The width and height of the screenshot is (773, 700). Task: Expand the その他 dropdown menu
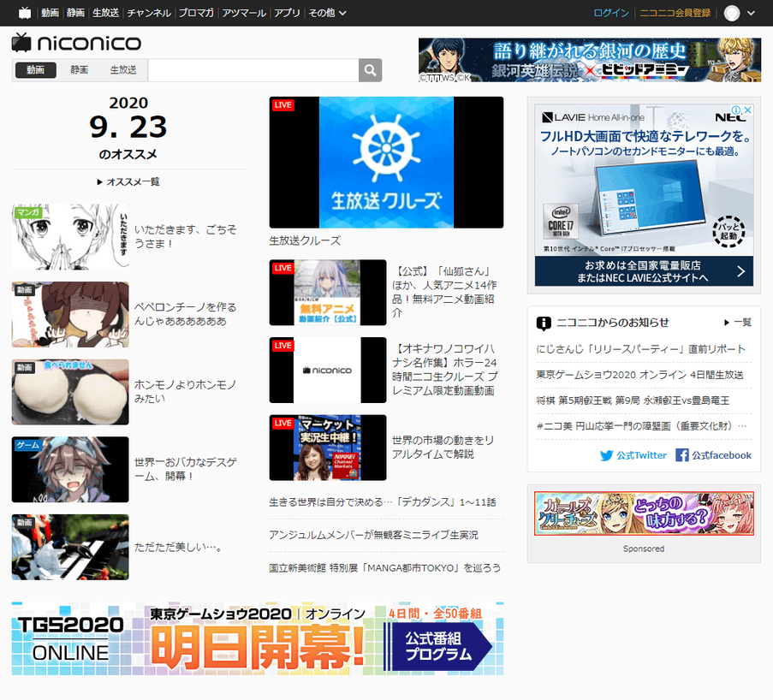pos(327,13)
